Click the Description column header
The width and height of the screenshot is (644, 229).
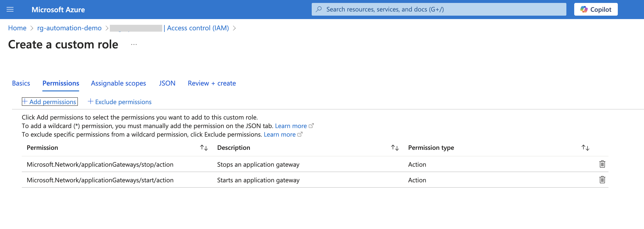tap(234, 148)
